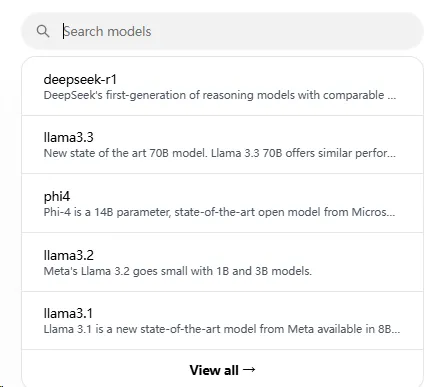
Task: Select the Llama 3.2 goes small description
Action: pos(178,271)
